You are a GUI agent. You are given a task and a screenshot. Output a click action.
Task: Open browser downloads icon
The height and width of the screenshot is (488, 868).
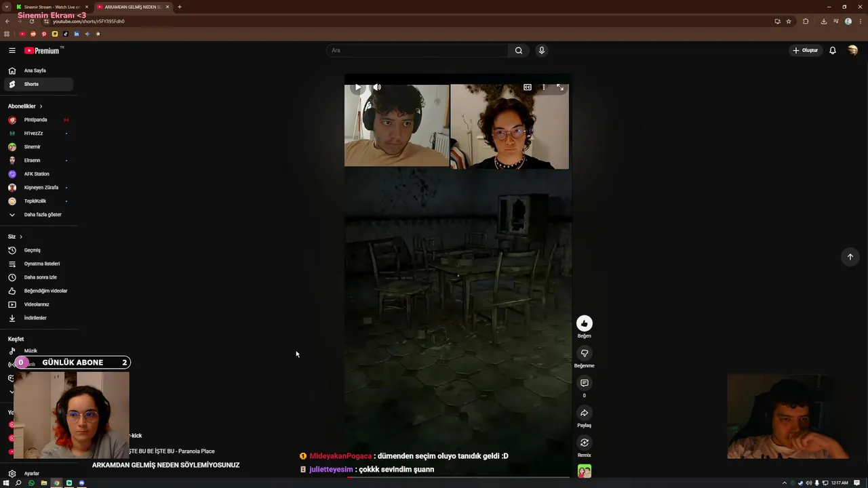coord(824,21)
